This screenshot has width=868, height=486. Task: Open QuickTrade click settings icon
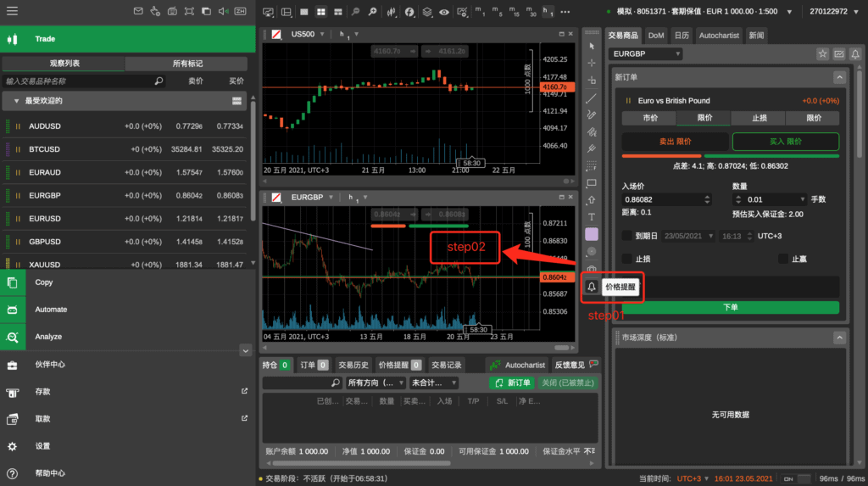155,11
